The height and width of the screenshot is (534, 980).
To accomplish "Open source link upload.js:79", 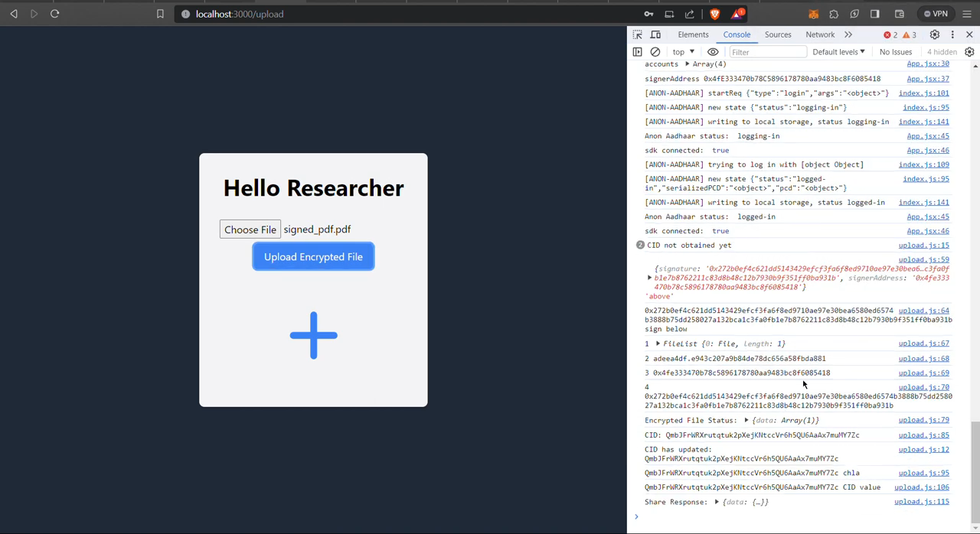I will tap(923, 420).
